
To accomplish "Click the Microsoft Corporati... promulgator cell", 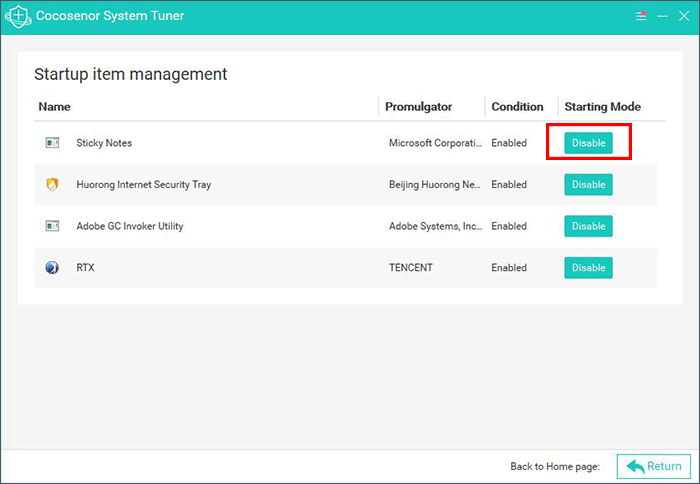I will 435,143.
